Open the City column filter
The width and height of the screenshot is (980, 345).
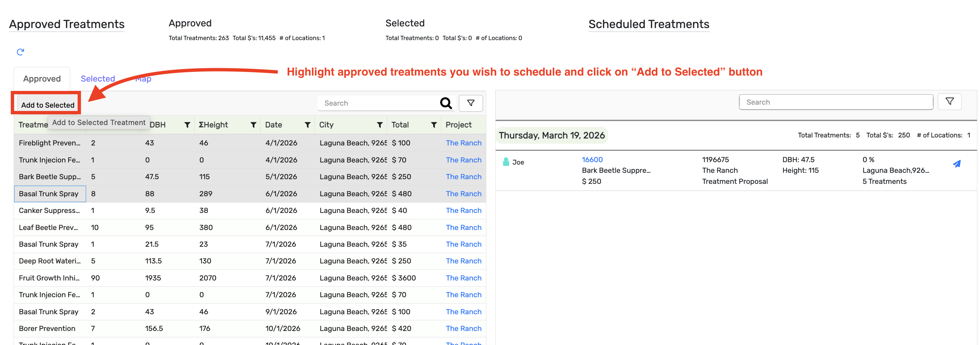(x=380, y=124)
